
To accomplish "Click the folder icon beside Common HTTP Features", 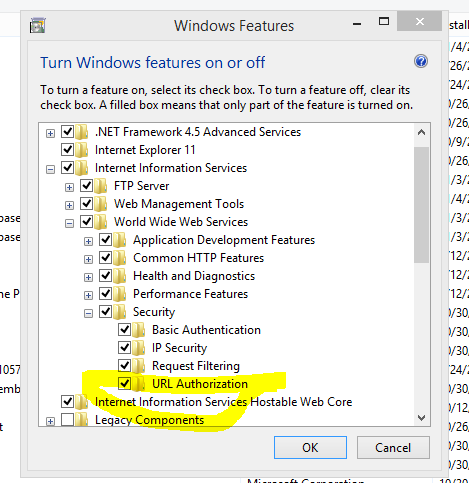I will 119,258.
